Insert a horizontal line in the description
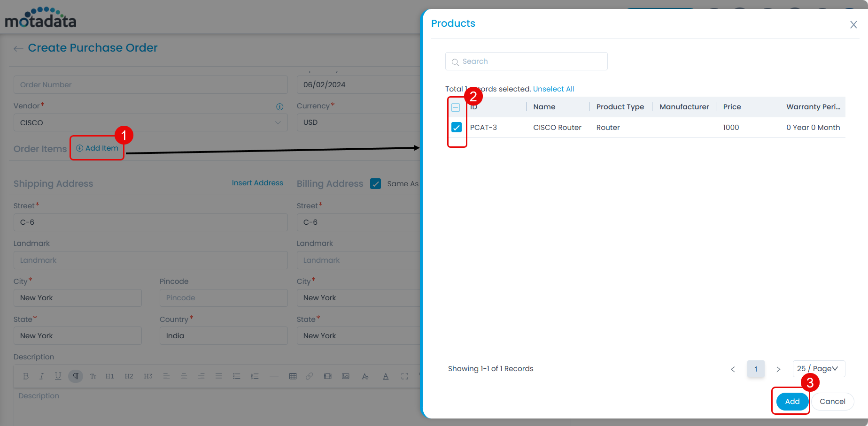Viewport: 868px width, 426px height. tap(274, 376)
